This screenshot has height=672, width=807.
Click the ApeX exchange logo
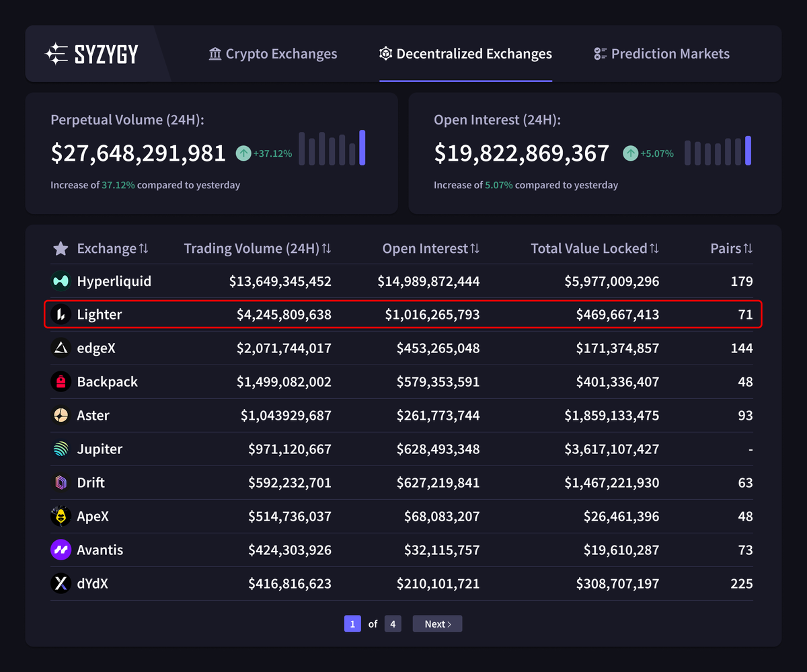point(61,516)
